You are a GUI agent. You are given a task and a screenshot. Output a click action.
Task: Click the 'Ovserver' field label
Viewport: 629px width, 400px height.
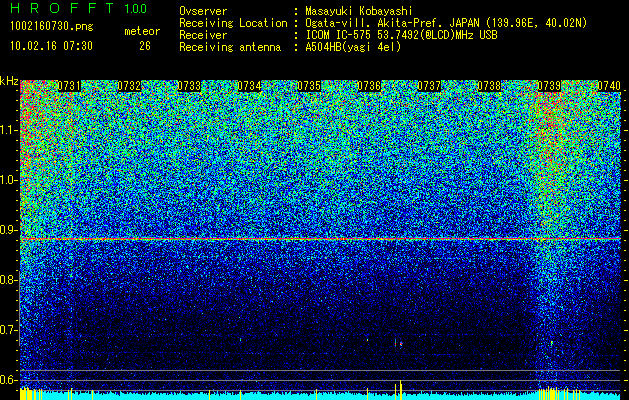tap(203, 11)
